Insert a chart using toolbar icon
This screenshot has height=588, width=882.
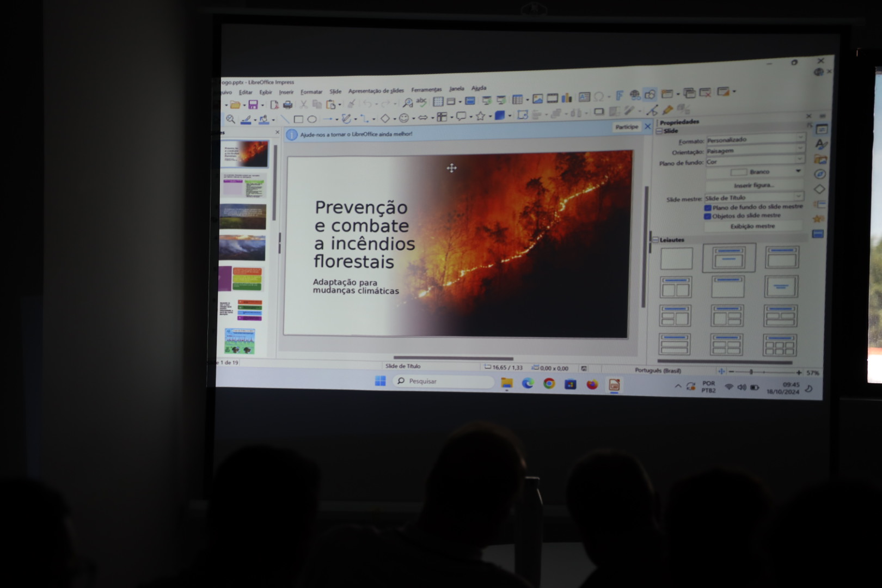pos(567,98)
